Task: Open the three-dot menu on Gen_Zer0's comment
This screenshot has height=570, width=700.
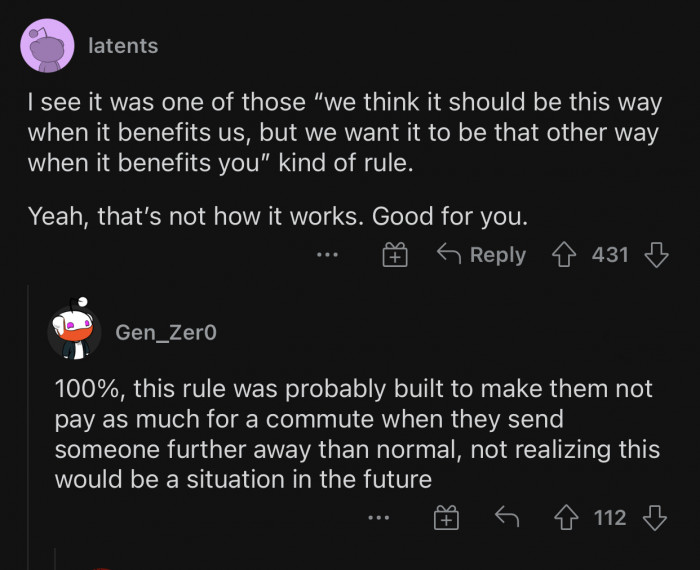Action: tap(377, 518)
